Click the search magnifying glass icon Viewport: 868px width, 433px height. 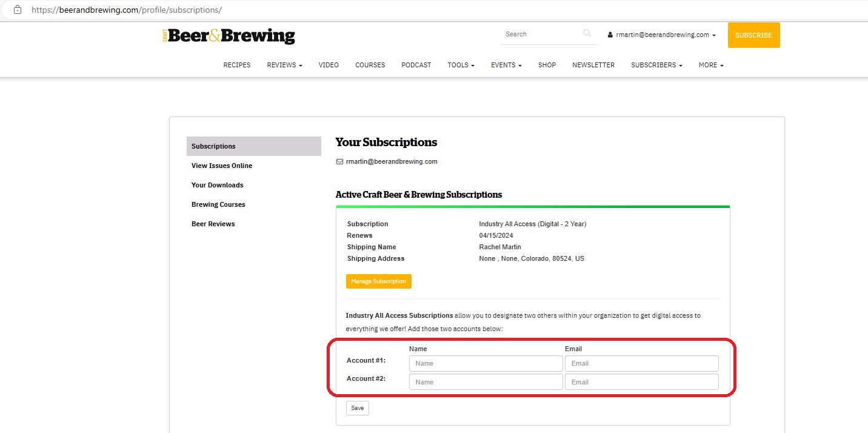coord(587,34)
